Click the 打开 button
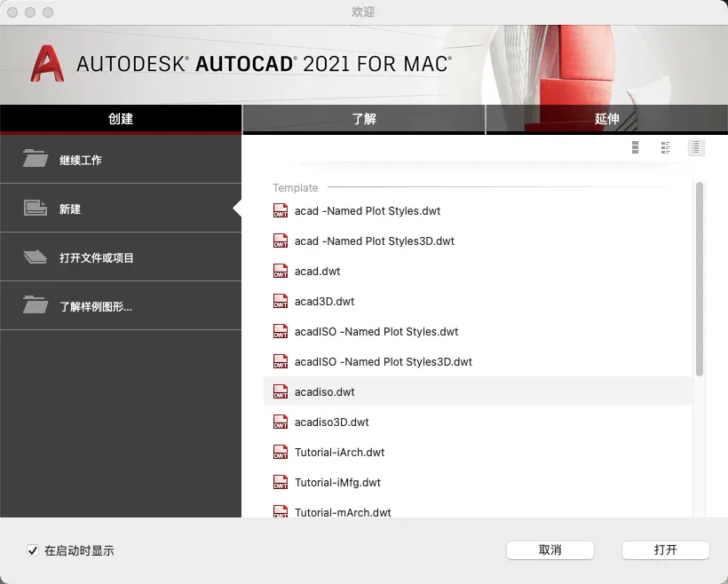The image size is (728, 584). pyautogui.click(x=665, y=550)
